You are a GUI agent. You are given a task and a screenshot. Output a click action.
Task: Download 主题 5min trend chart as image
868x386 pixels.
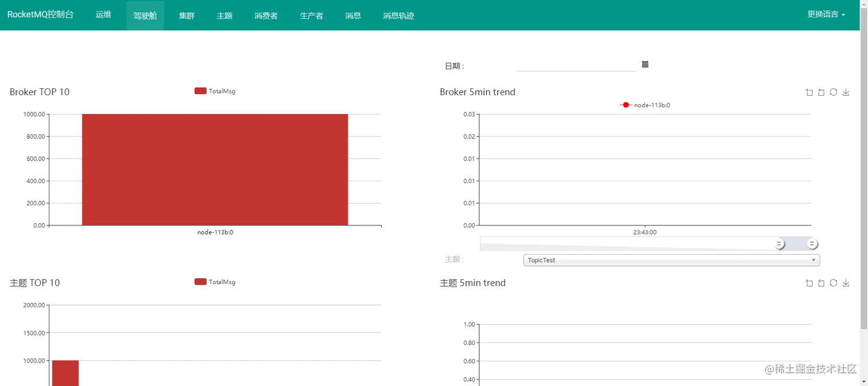pos(846,283)
